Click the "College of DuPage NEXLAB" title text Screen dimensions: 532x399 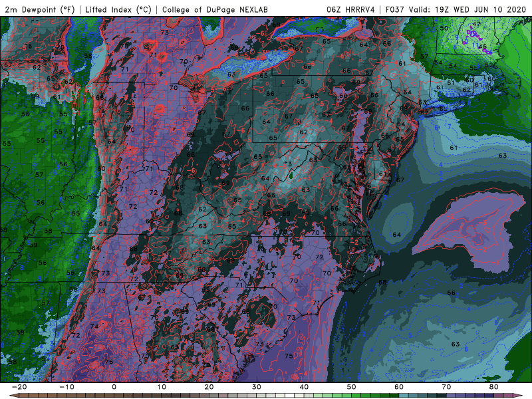point(215,9)
